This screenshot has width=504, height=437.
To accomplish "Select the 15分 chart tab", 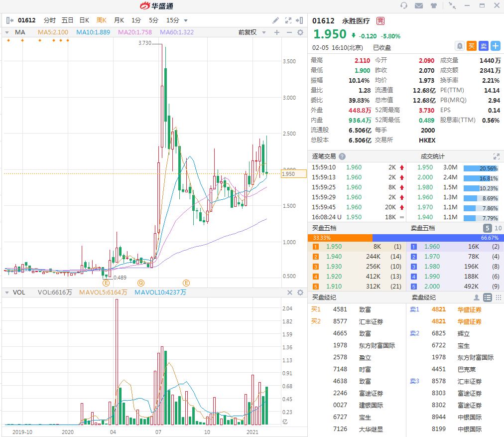I will coord(173,20).
